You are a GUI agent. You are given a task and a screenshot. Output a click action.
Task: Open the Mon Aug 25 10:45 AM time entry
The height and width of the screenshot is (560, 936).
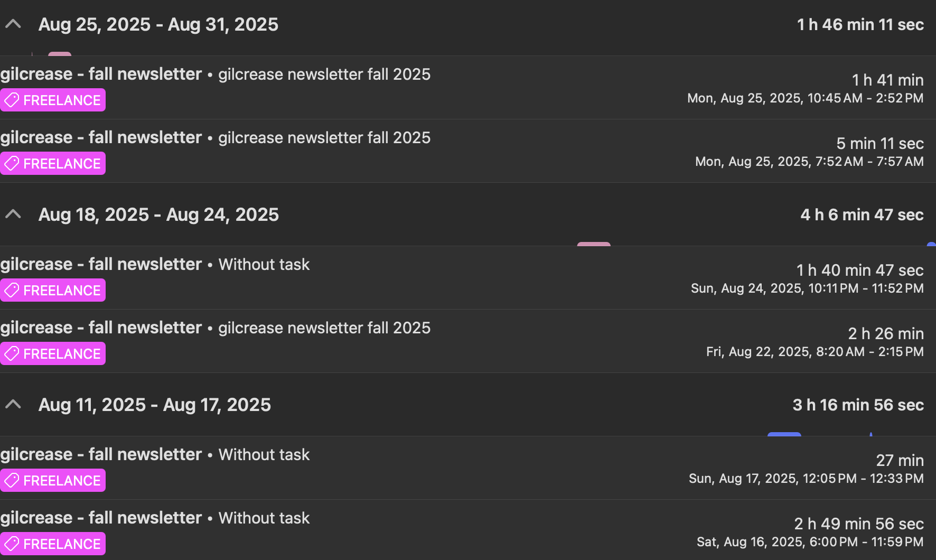[x=468, y=88]
